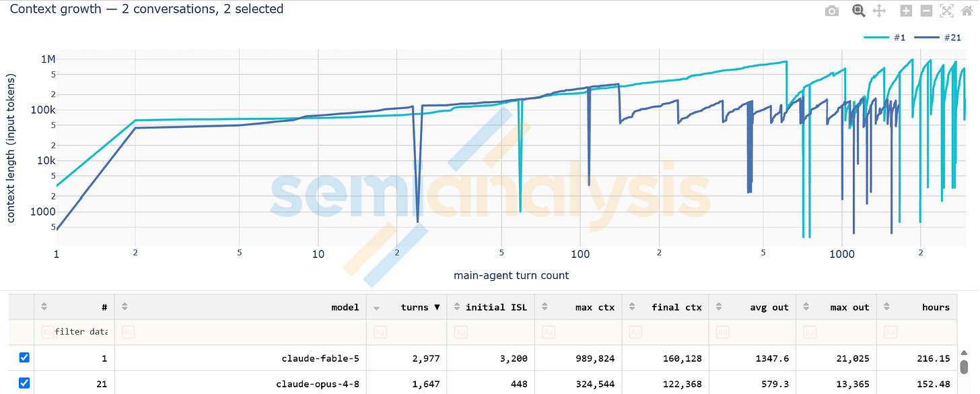The width and height of the screenshot is (980, 394).
Task: Click the "Context growth" chart title
Action: (147, 9)
